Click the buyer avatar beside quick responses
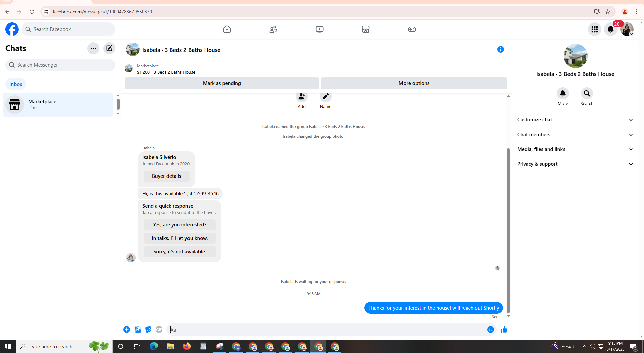The image size is (644, 353). pos(131,258)
